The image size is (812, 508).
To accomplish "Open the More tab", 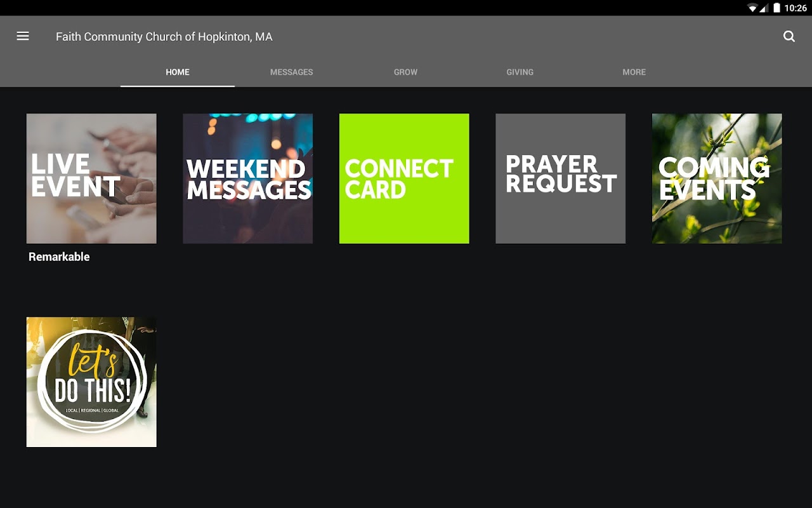I will [x=634, y=72].
